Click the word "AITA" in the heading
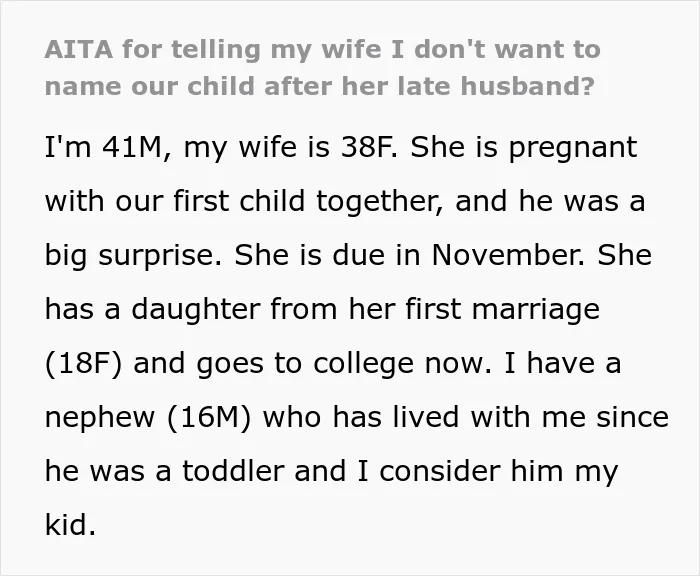700x576 pixels. [x=79, y=49]
